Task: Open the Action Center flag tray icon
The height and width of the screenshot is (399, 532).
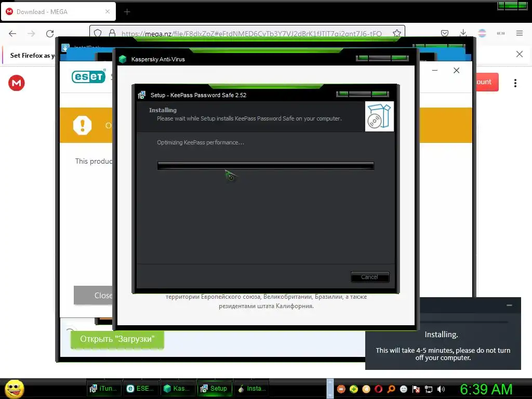Action: tap(416, 389)
